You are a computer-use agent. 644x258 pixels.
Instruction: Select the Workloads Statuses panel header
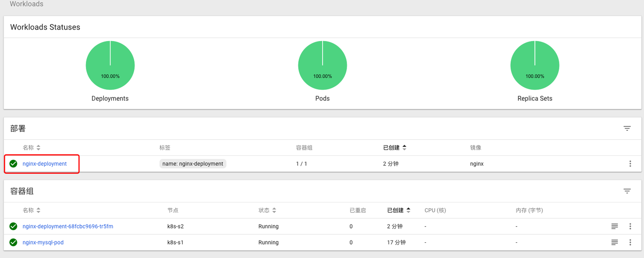pos(45,27)
